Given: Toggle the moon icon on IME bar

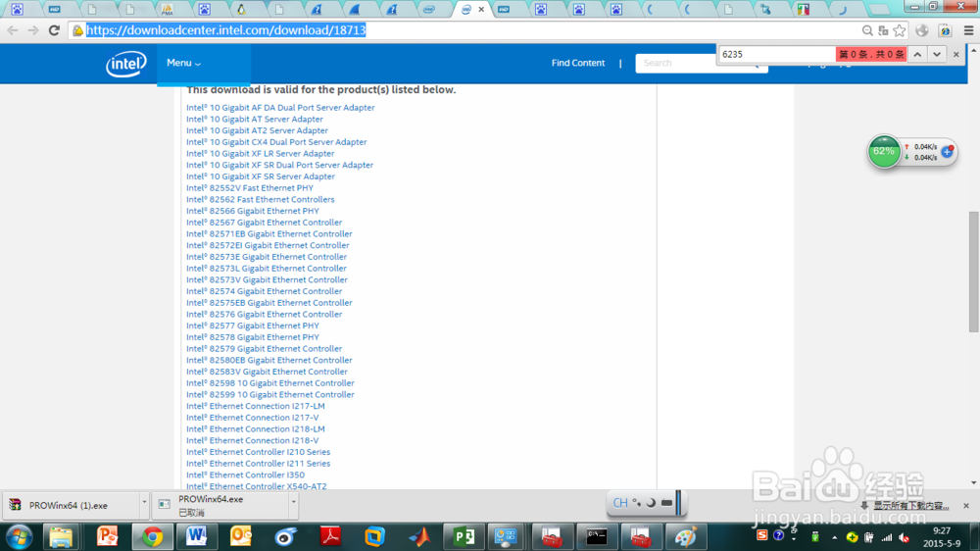Looking at the screenshot, I should click(x=652, y=503).
